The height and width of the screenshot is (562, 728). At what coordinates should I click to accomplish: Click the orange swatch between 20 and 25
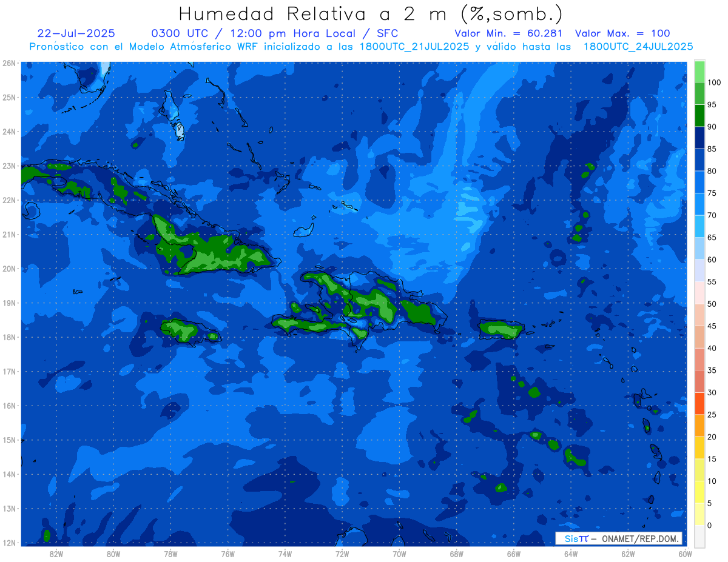(x=699, y=426)
